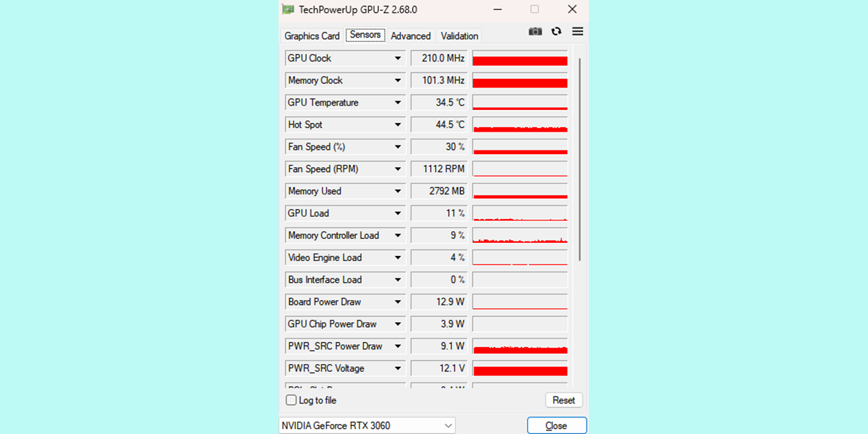Open the hamburger menu icon
This screenshot has height=434, width=868.
[576, 31]
